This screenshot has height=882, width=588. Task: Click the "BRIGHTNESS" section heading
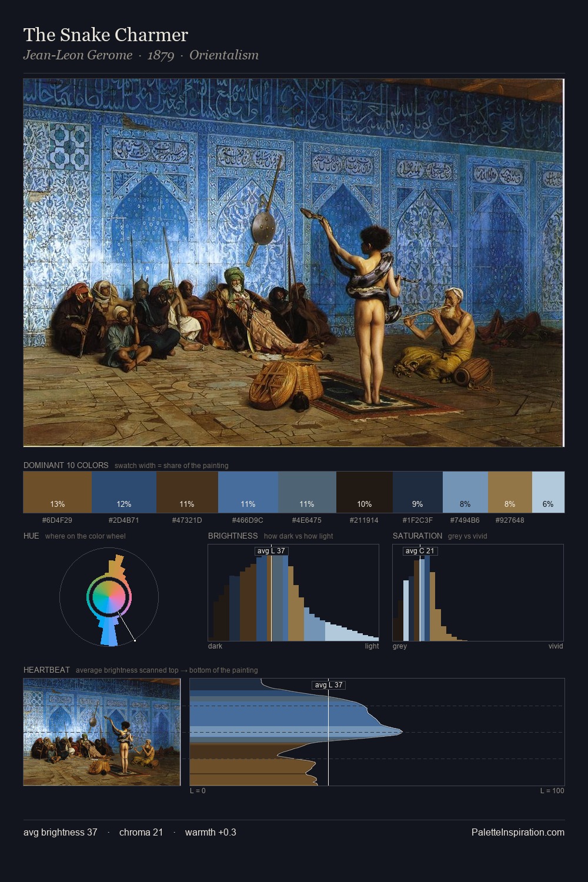tap(233, 536)
